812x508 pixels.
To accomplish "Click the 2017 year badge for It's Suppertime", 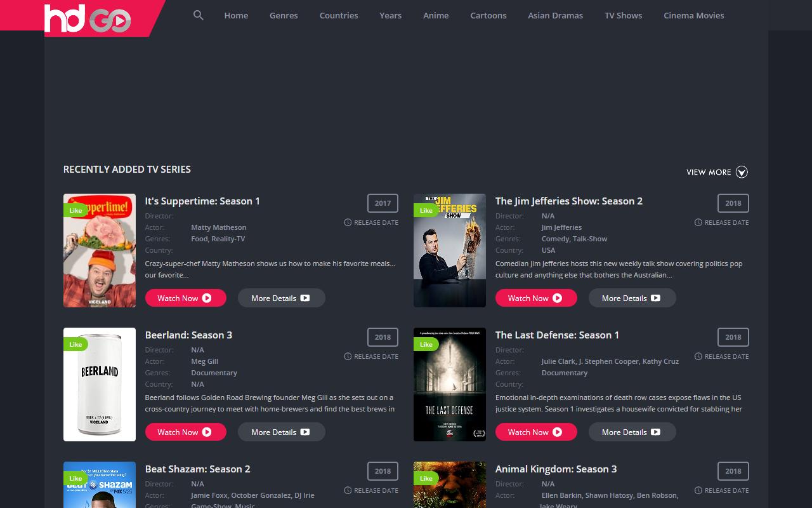I will click(x=383, y=203).
